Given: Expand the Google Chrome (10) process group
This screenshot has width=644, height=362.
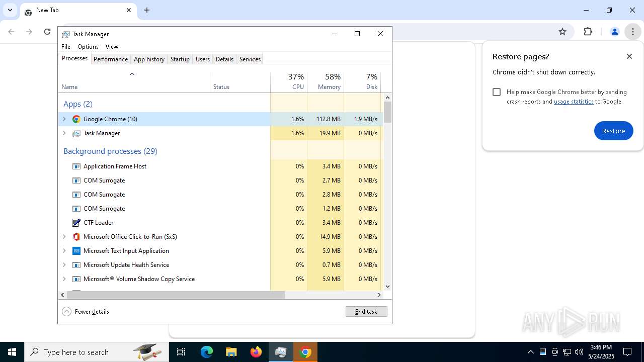Looking at the screenshot, I should pyautogui.click(x=64, y=119).
